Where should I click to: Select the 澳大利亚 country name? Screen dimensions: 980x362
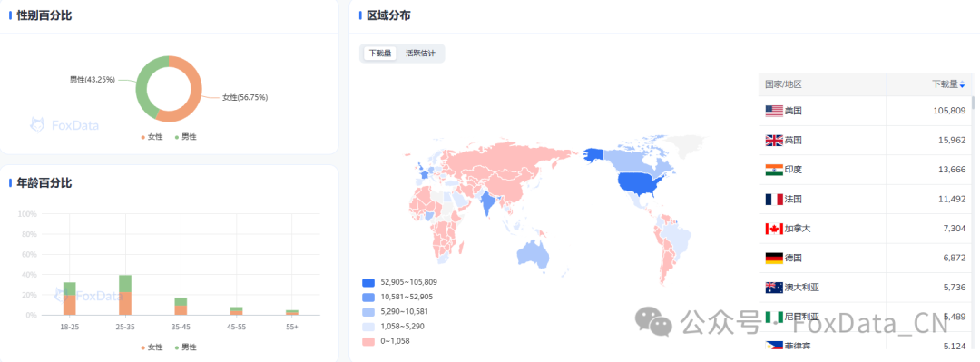point(802,287)
